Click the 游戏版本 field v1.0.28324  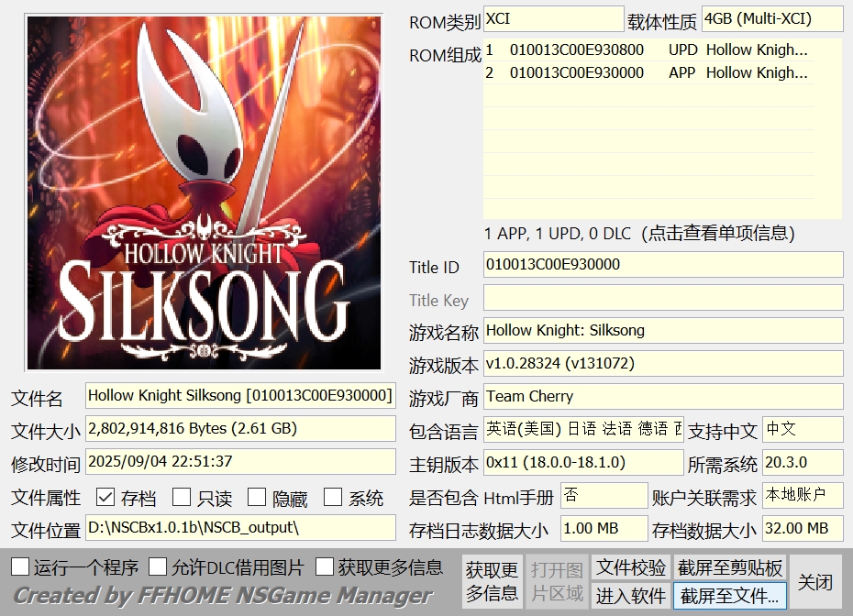663,364
